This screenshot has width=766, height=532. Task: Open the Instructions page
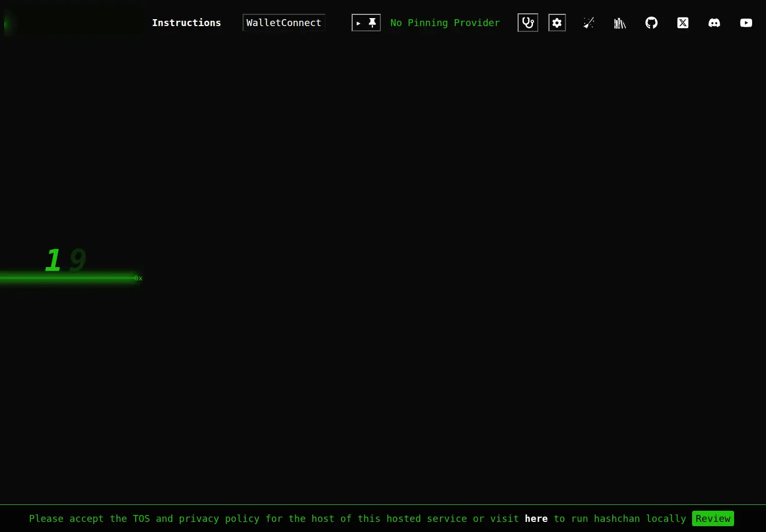click(x=186, y=23)
